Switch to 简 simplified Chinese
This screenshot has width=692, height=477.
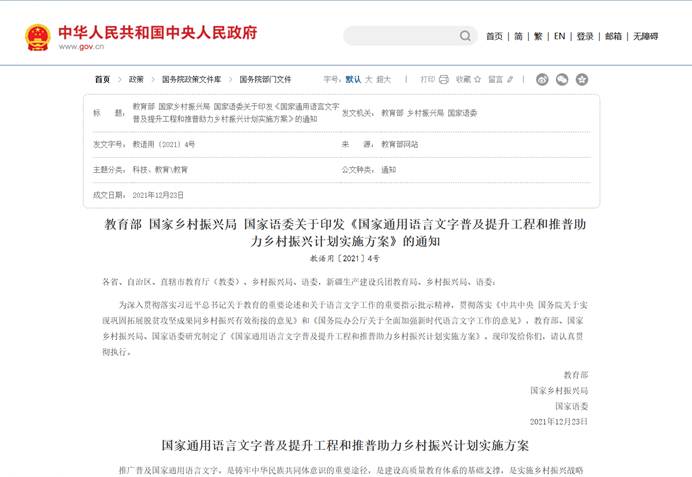click(519, 36)
